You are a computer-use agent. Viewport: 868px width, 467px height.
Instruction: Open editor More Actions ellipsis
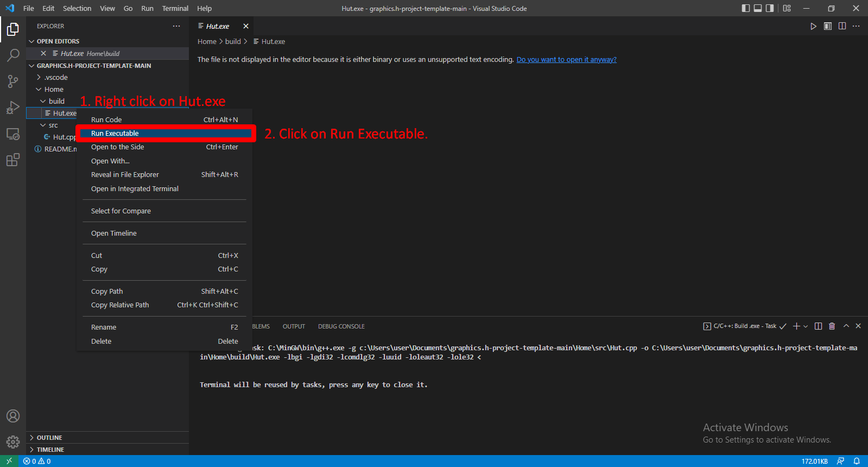856,26
